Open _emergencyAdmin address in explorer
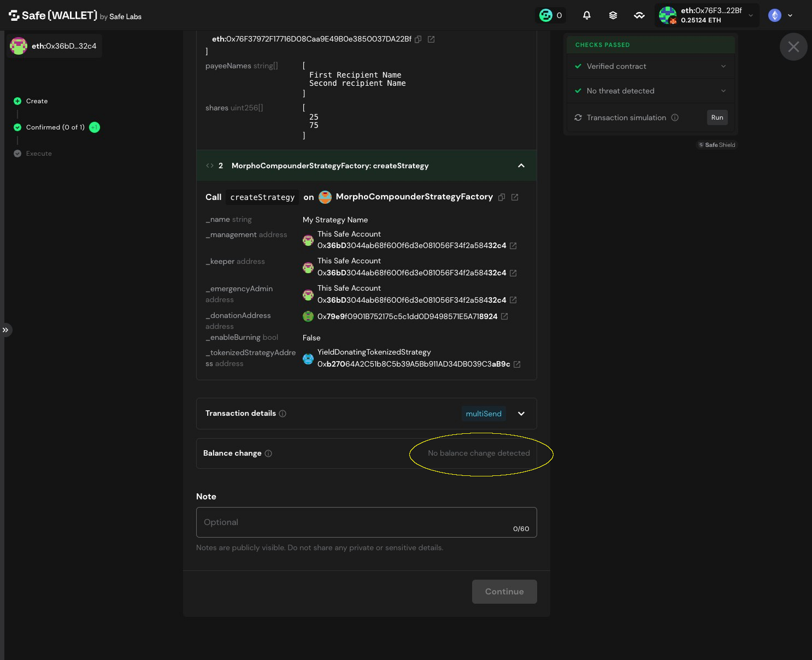The height and width of the screenshot is (660, 812). click(x=513, y=300)
